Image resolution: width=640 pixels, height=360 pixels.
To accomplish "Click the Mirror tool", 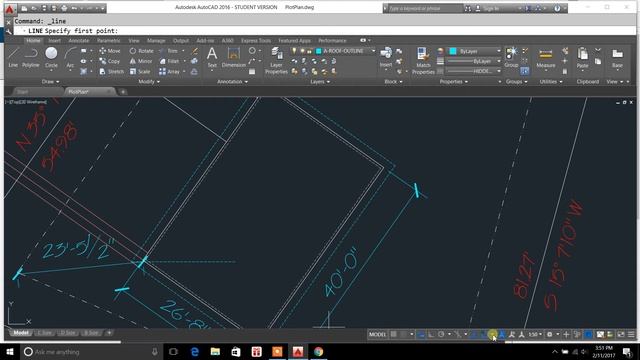I will pos(141,61).
